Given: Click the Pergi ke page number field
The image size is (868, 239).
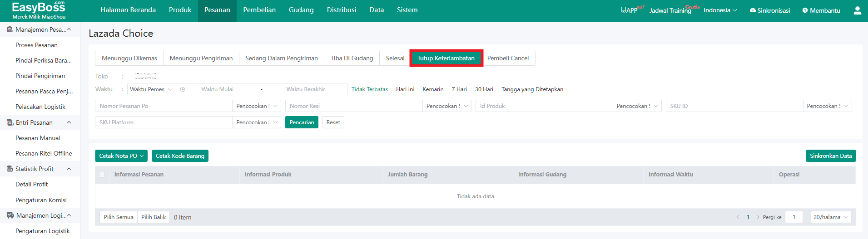Looking at the screenshot, I should tap(794, 217).
